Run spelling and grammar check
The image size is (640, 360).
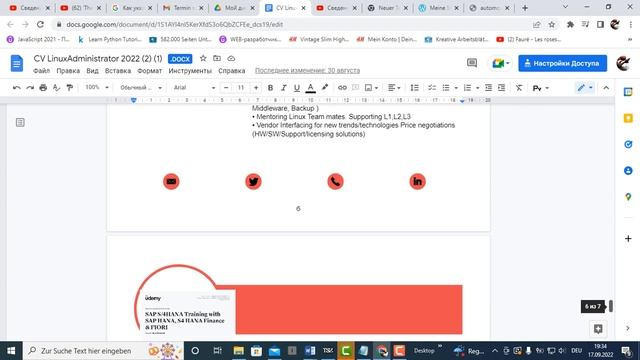coord(56,88)
